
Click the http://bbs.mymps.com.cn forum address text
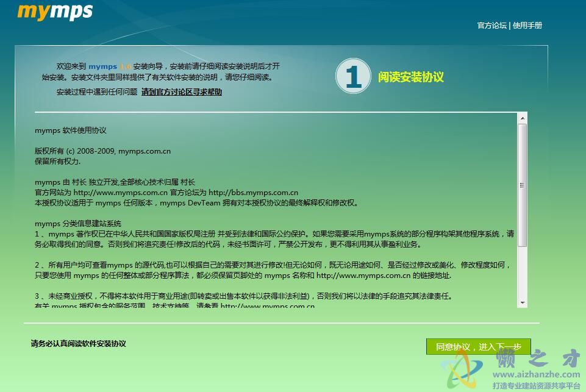tap(254, 193)
